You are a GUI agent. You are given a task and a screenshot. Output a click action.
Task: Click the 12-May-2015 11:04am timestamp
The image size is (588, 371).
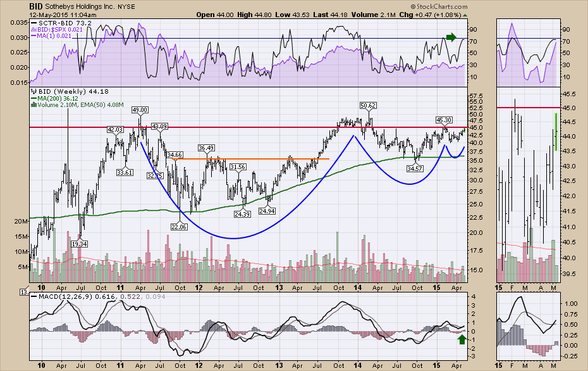pos(63,15)
